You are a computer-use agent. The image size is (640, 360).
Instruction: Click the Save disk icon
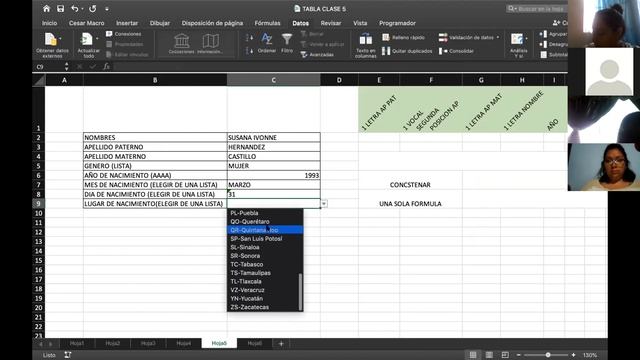pyautogui.click(x=60, y=9)
